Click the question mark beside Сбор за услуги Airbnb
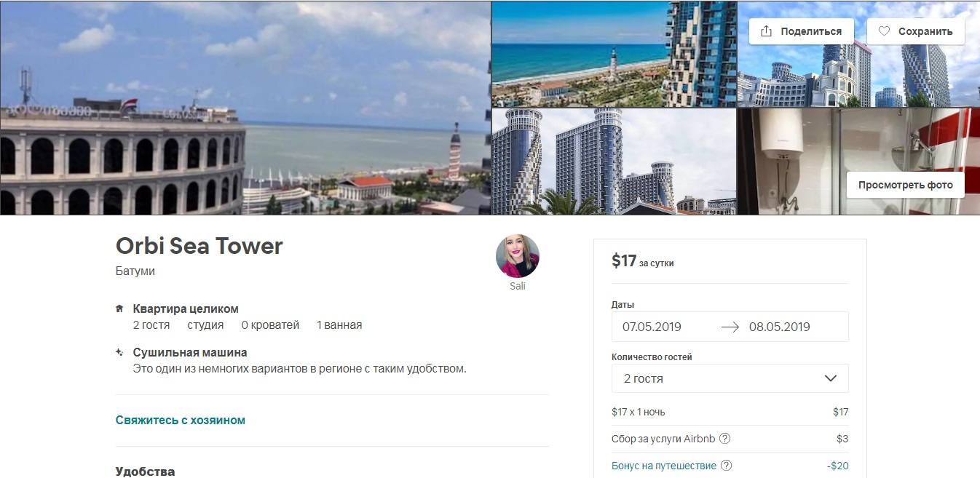 [724, 439]
